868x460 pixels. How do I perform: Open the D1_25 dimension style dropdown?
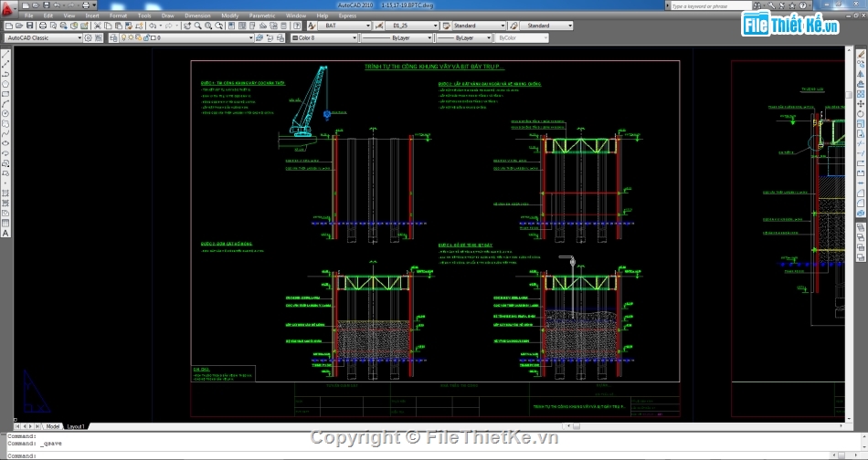(x=412, y=26)
